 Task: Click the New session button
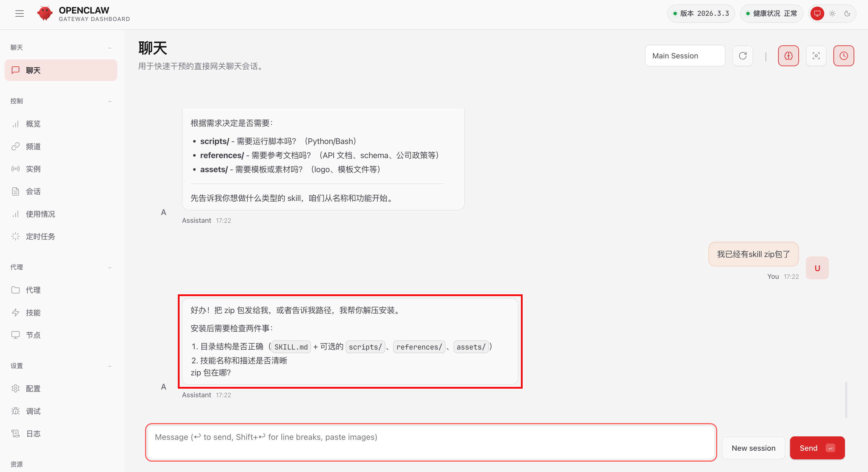(x=753, y=448)
